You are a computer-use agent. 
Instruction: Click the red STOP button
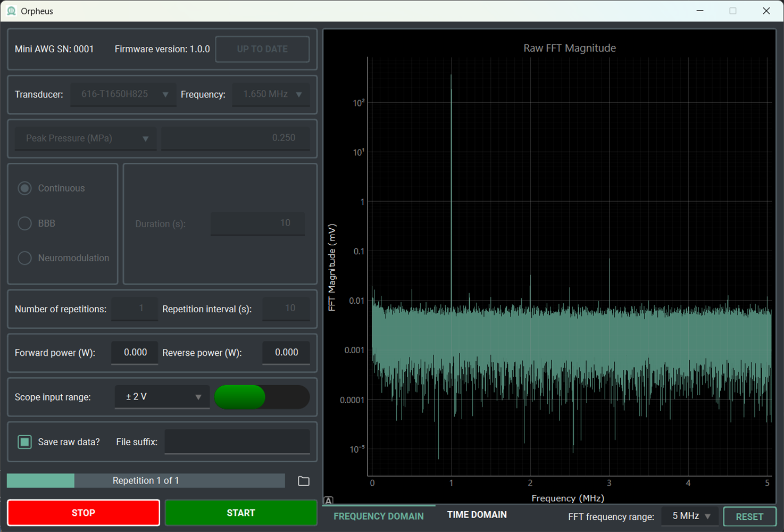click(x=84, y=513)
